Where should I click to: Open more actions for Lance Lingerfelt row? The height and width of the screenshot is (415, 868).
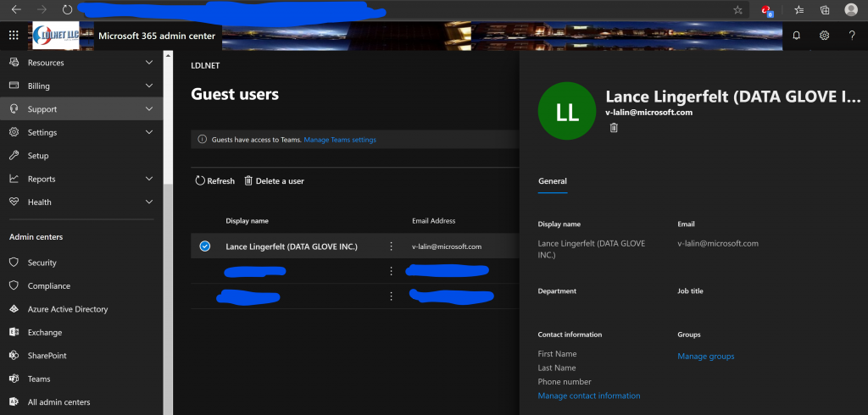tap(392, 246)
